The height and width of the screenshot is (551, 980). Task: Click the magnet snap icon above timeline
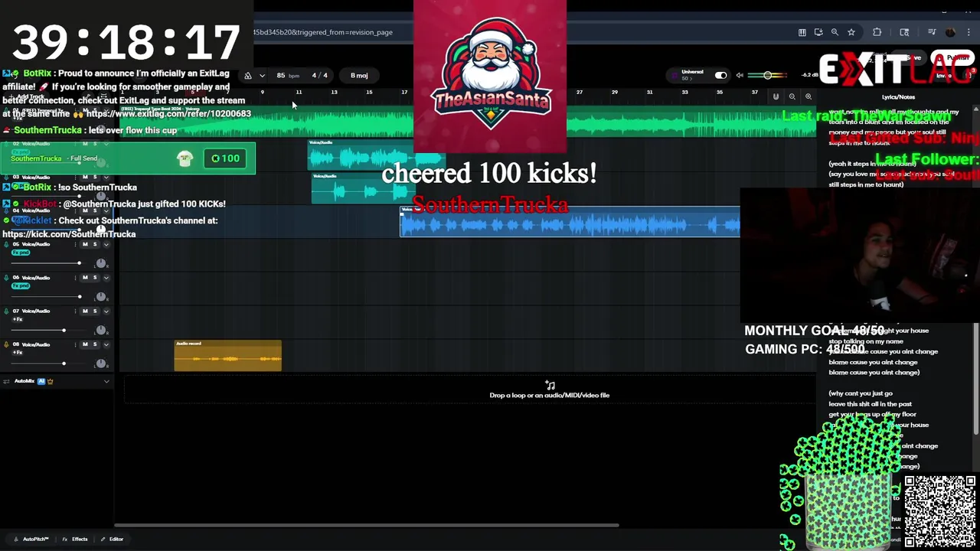click(776, 96)
